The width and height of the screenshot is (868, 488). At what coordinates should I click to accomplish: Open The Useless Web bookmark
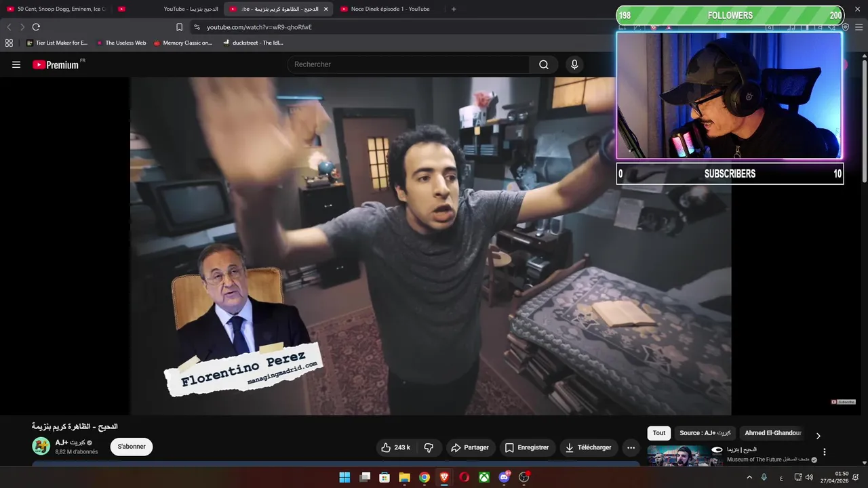121,43
